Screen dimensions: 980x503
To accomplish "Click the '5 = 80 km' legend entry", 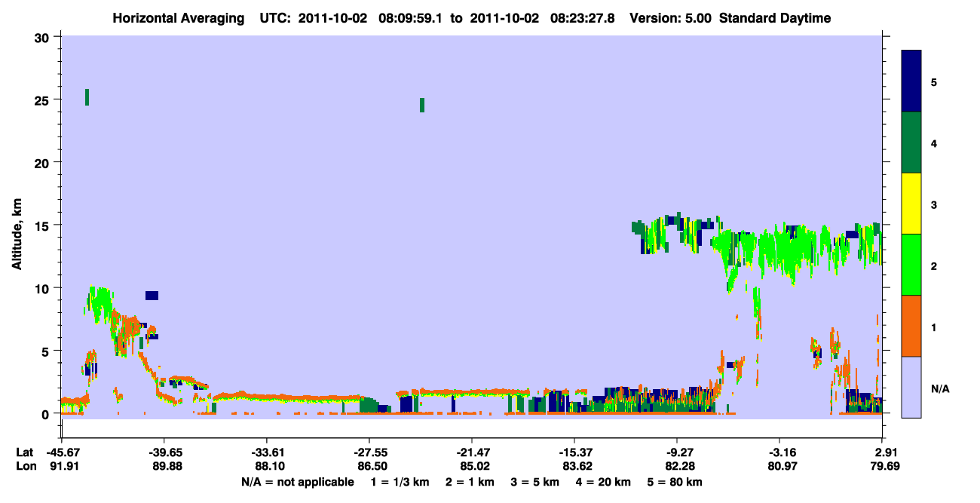I will 675,482.
